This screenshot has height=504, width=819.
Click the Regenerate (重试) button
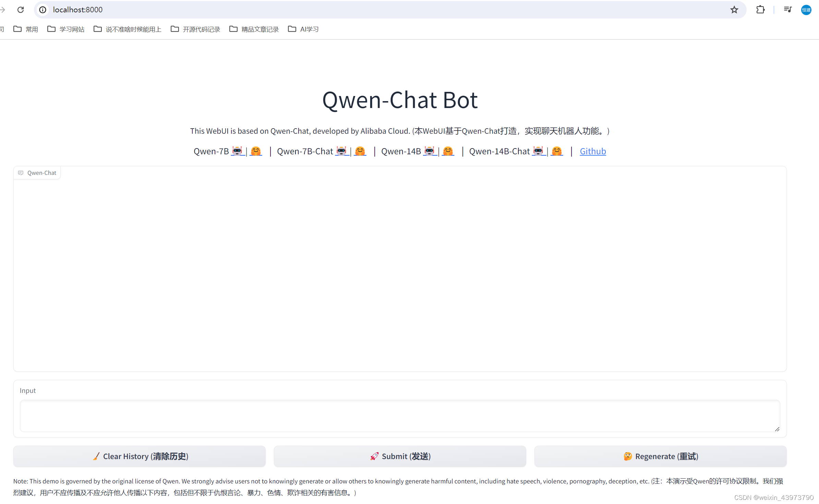[x=660, y=456]
